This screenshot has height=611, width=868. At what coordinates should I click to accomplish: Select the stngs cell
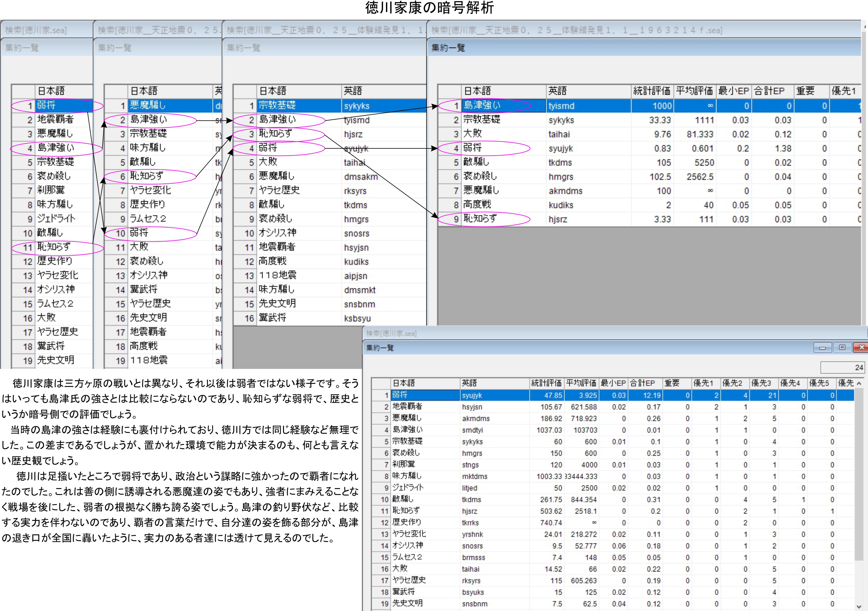point(494,465)
